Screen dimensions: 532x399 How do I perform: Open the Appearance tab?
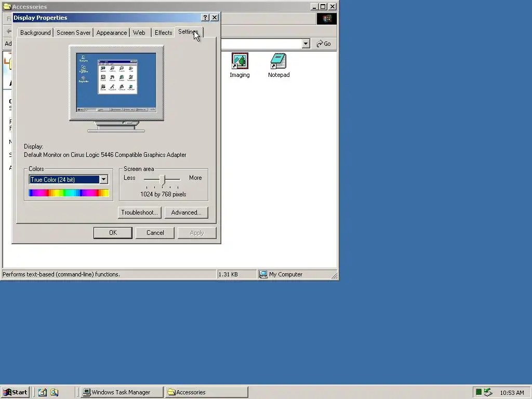point(112,33)
